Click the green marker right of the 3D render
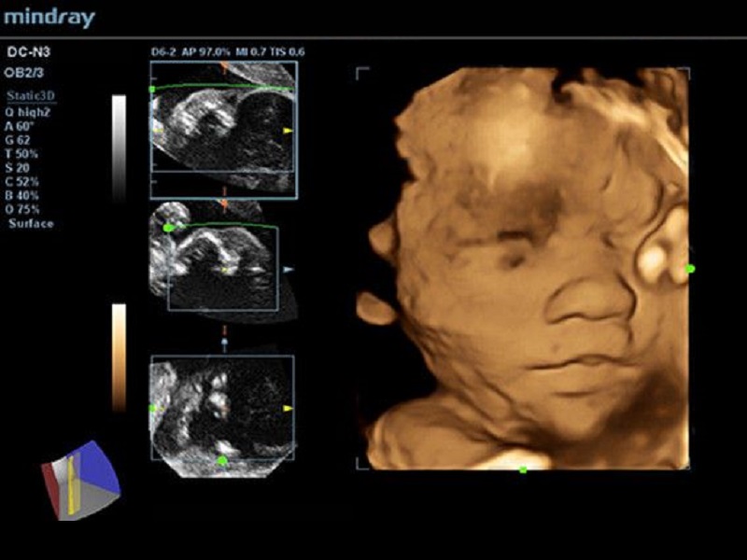The height and width of the screenshot is (560, 747). click(x=690, y=269)
